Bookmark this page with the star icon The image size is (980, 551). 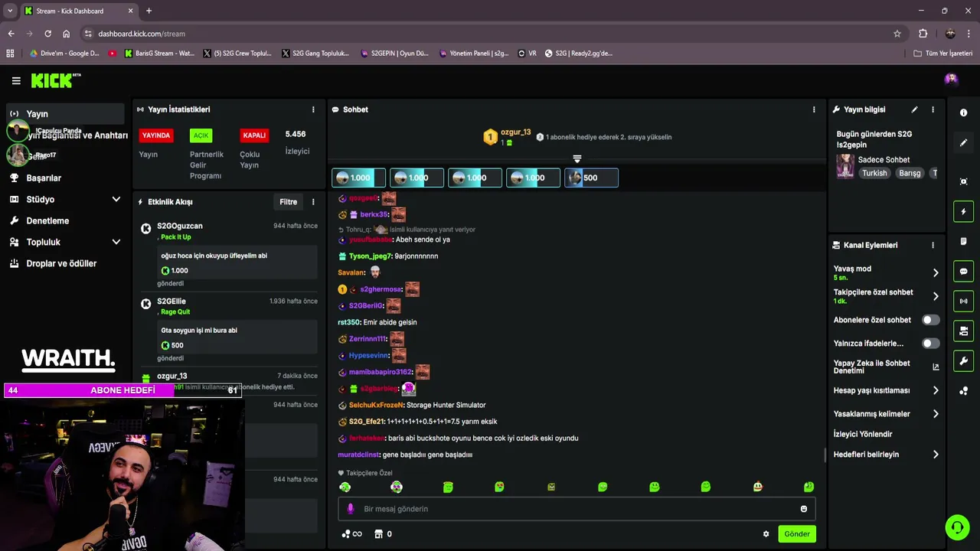pos(897,34)
